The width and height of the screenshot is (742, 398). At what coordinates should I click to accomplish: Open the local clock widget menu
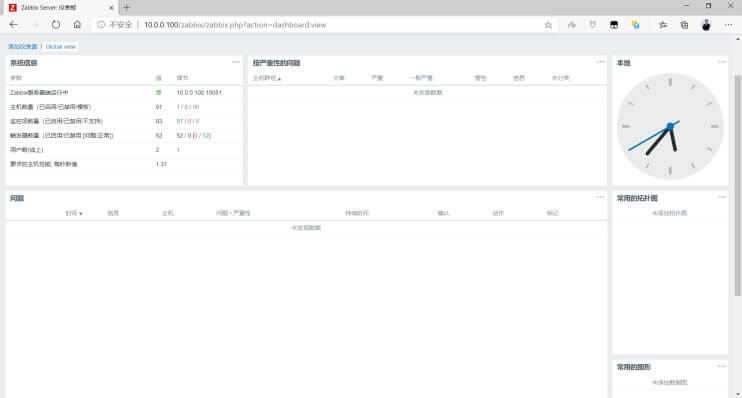[x=721, y=62]
